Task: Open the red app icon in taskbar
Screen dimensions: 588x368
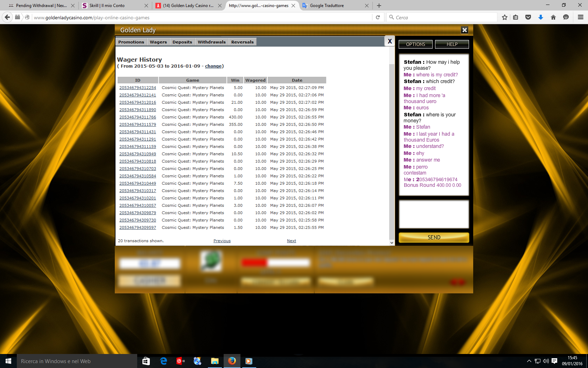Action: pyautogui.click(x=180, y=361)
